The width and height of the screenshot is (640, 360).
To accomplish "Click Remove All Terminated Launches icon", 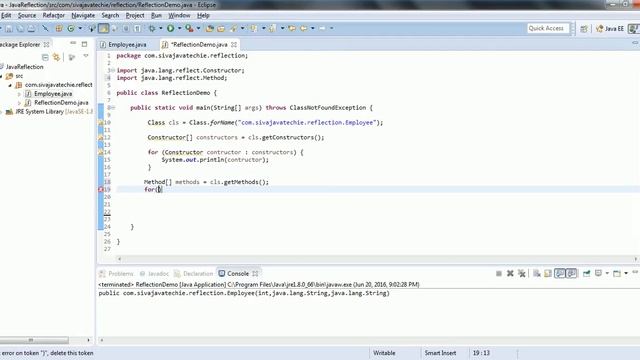I will coord(522,273).
